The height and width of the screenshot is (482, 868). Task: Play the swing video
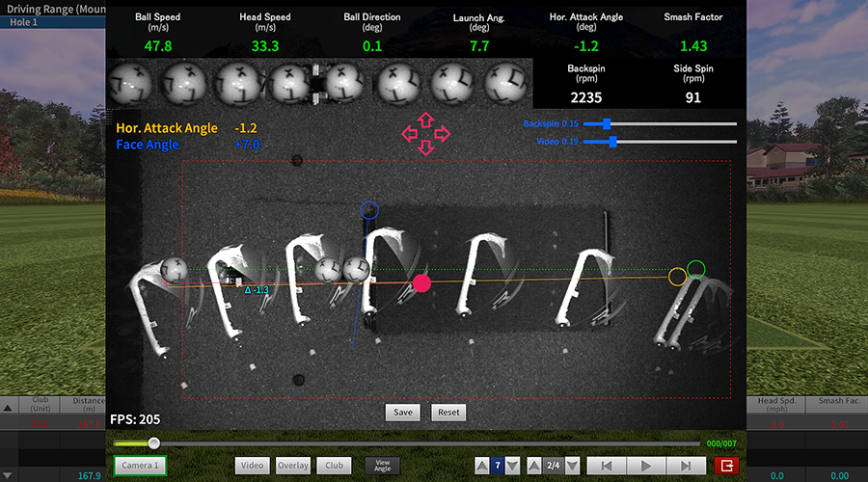click(x=646, y=466)
